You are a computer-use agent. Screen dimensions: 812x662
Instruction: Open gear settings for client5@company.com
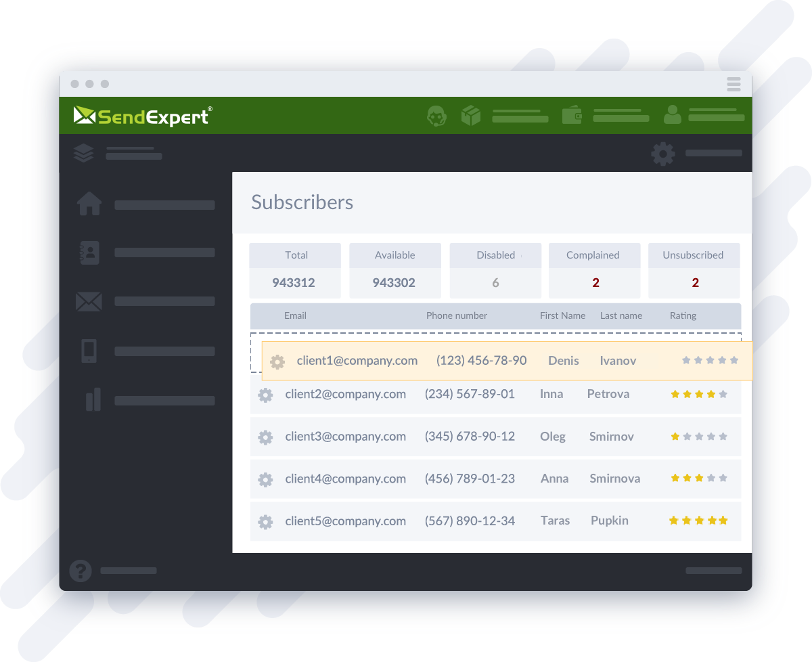[265, 522]
